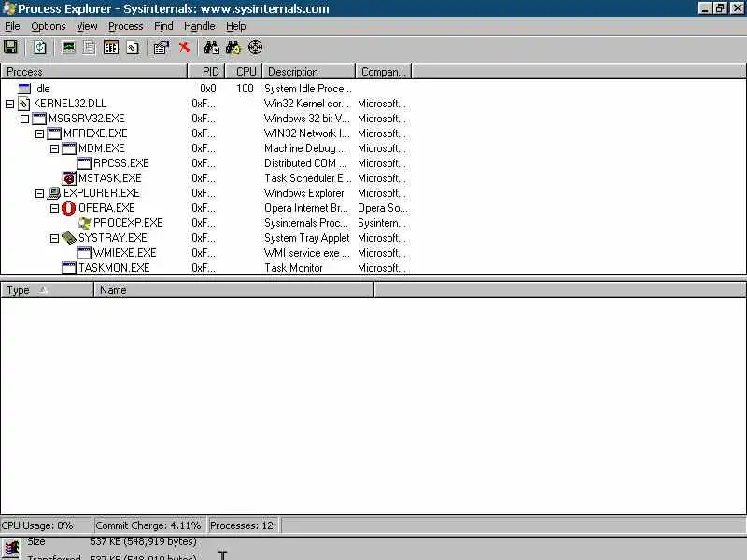Sort by the Process column header
The height and width of the screenshot is (560, 747).
tap(94, 72)
